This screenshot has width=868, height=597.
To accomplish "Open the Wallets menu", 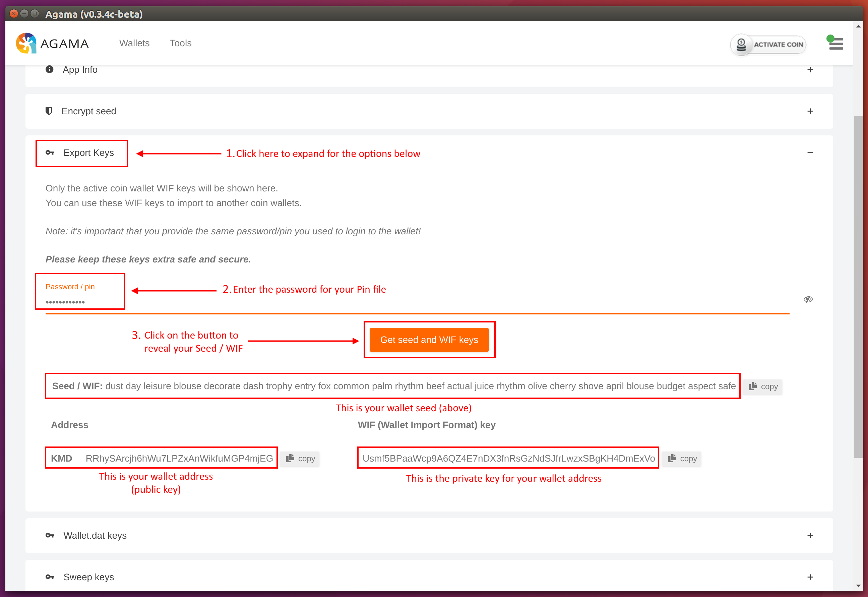I will (134, 43).
